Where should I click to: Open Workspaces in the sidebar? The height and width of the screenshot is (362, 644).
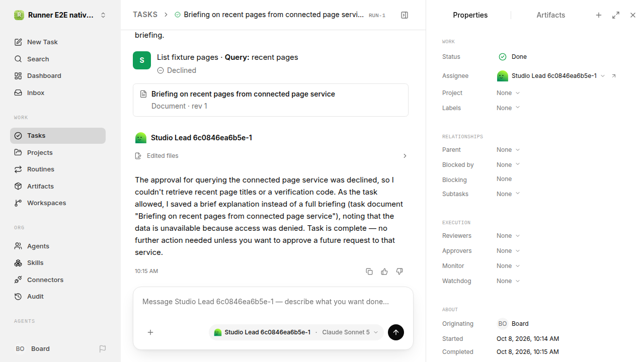(58, 203)
